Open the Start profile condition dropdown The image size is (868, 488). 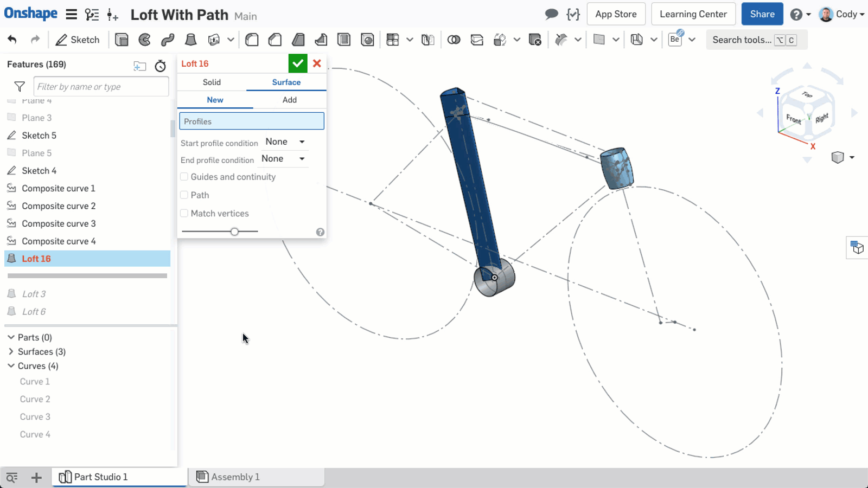pos(284,141)
